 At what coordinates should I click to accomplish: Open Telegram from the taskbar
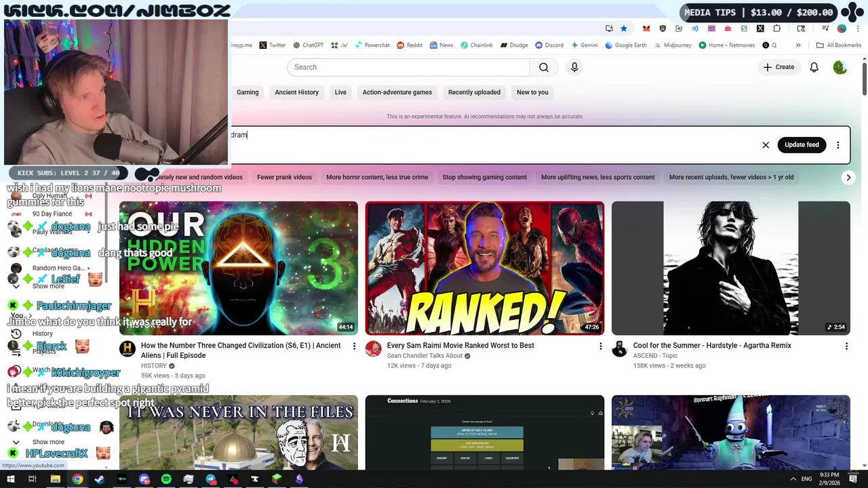click(x=211, y=479)
